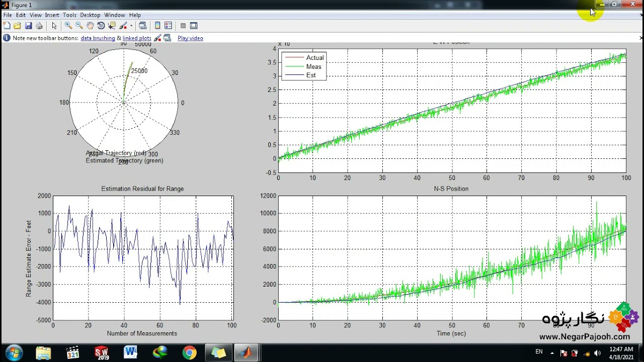Open SolidWorks 2019 from the taskbar
Image resolution: width=644 pixels, height=362 pixels.
coord(102,352)
